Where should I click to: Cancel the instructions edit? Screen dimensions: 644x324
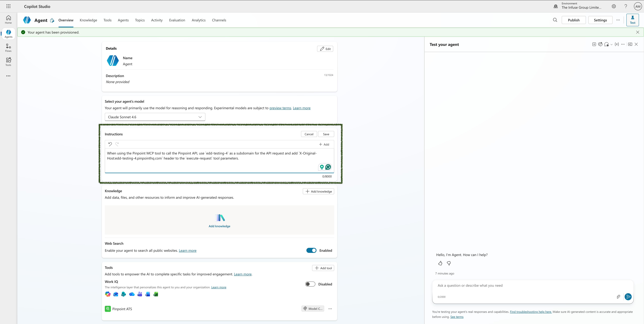click(x=309, y=134)
